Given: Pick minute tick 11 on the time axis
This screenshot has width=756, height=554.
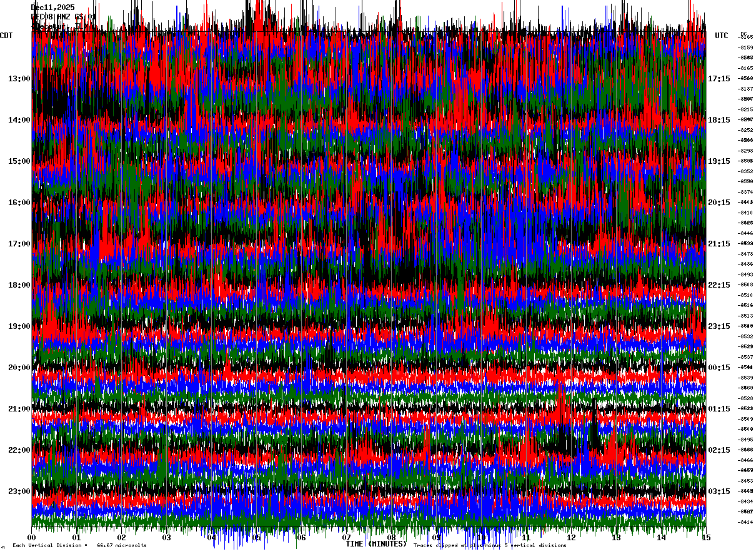Looking at the screenshot, I should [x=526, y=537].
